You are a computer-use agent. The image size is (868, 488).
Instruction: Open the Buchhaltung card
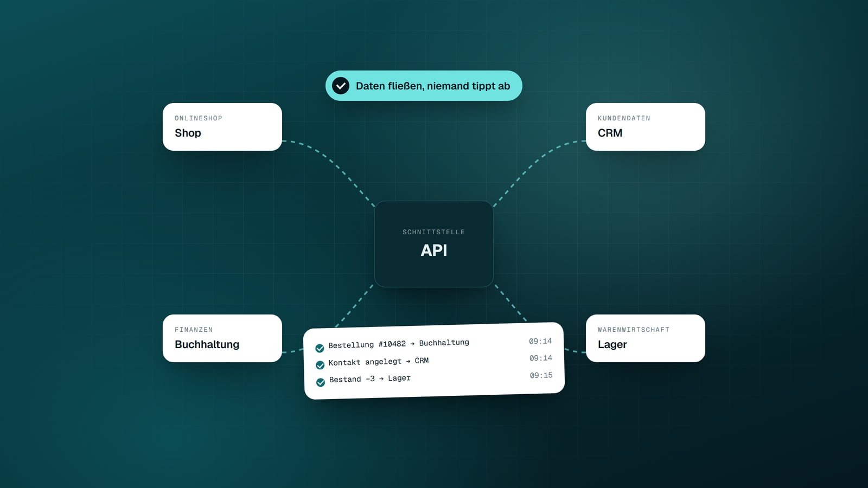click(222, 338)
